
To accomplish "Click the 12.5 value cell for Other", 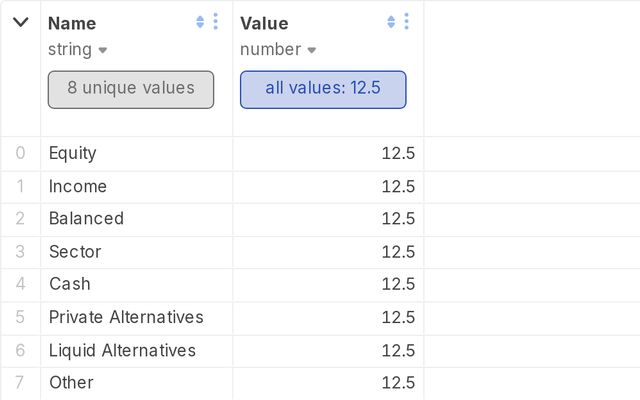I will click(x=398, y=382).
